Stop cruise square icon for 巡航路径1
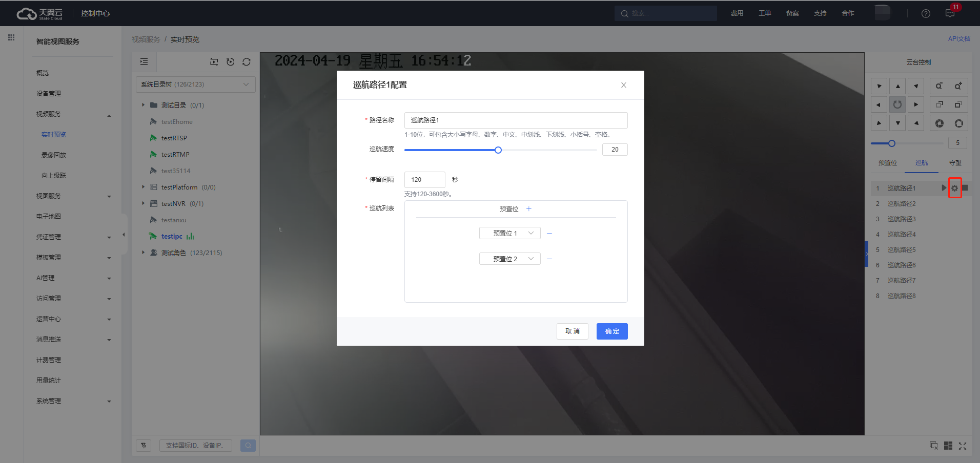Image resolution: width=980 pixels, height=463 pixels. [965, 188]
